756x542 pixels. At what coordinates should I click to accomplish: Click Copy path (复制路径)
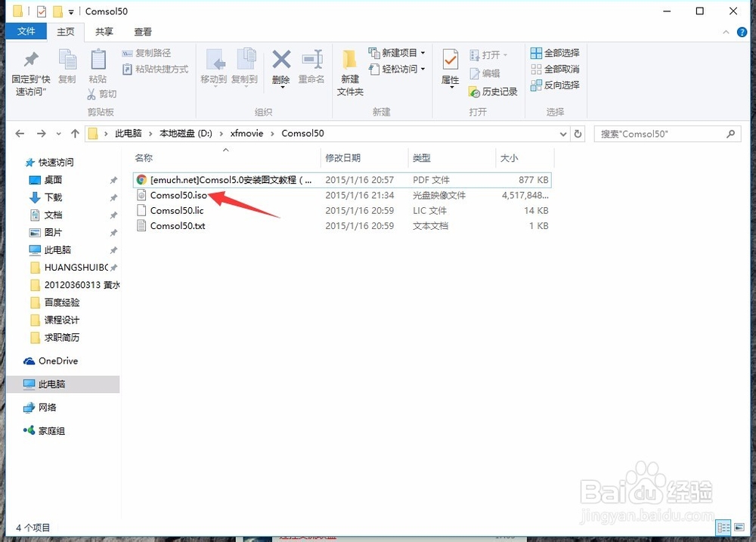point(147,53)
